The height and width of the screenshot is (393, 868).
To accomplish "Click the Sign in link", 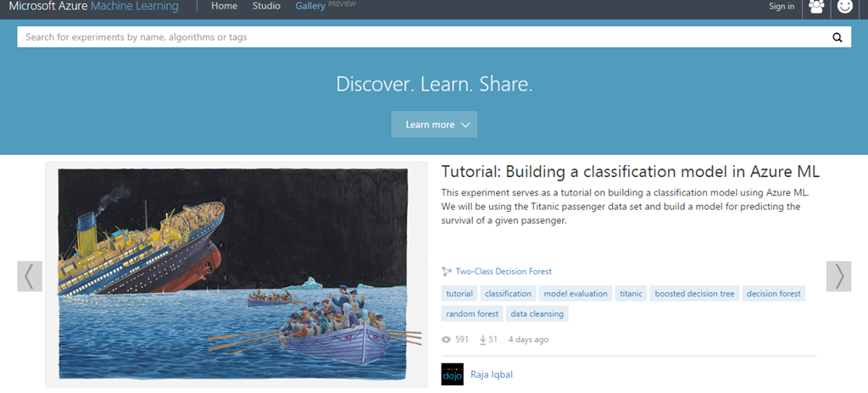I will [x=782, y=6].
